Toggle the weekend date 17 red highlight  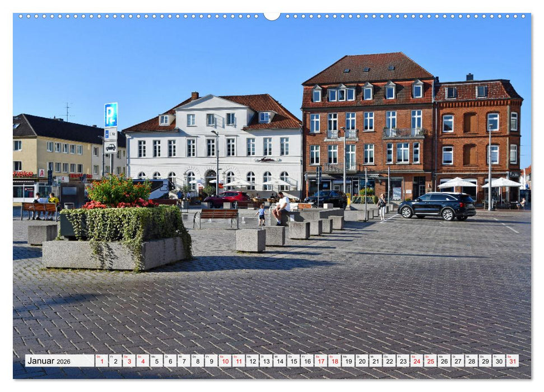coord(320,362)
